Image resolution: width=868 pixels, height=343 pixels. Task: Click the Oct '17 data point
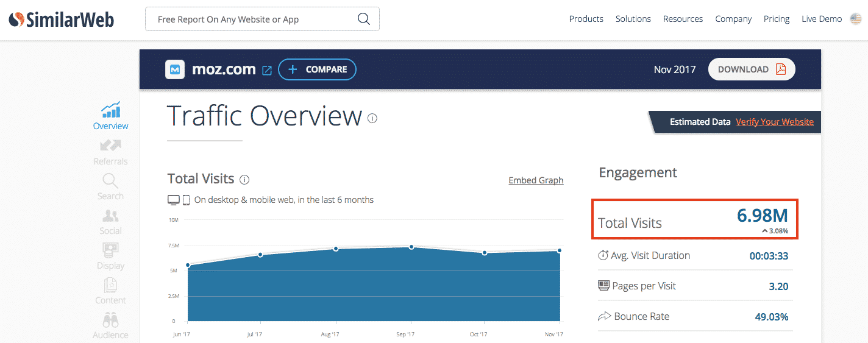[x=484, y=252]
